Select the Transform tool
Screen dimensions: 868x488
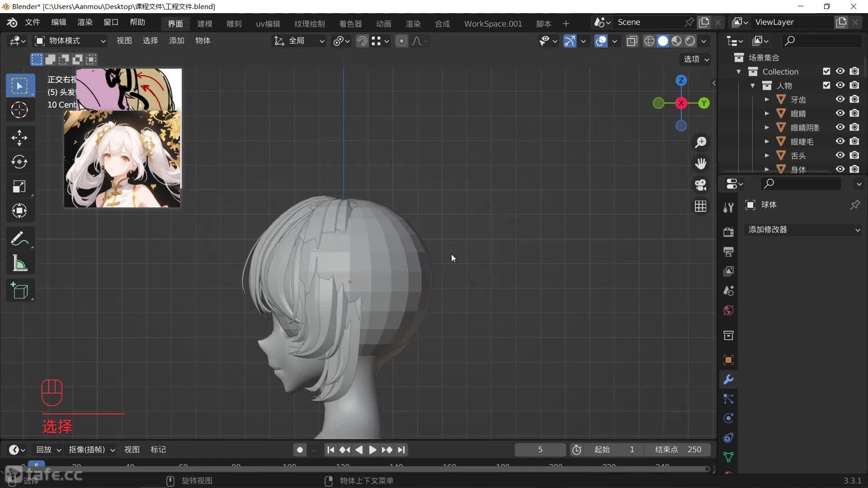(x=19, y=211)
